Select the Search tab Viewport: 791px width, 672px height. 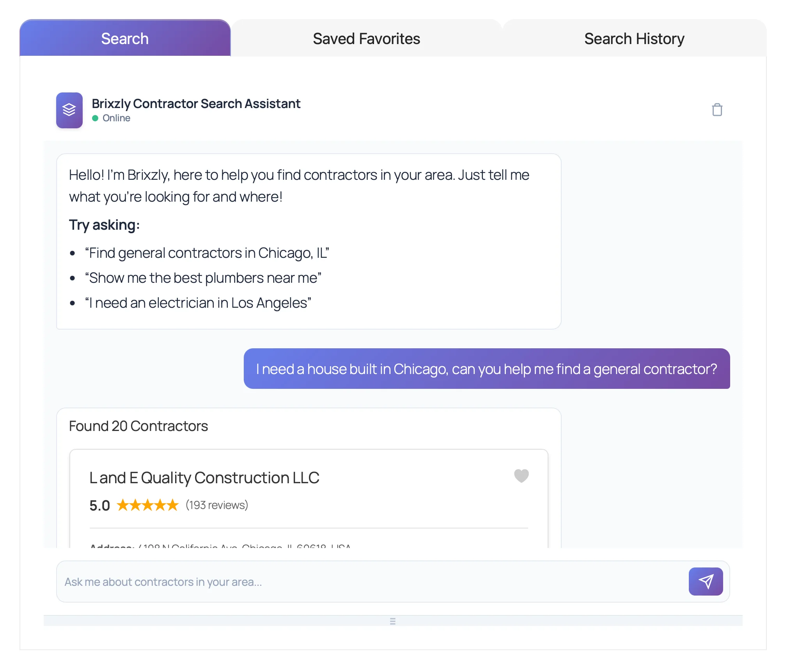tap(125, 39)
